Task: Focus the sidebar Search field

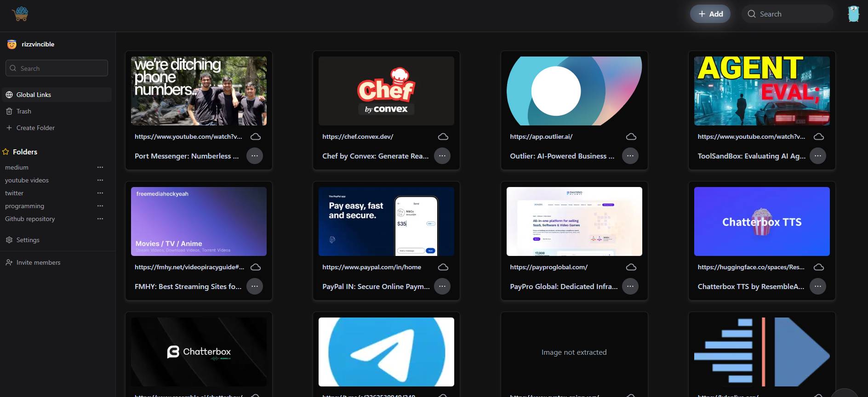Action: [x=57, y=68]
